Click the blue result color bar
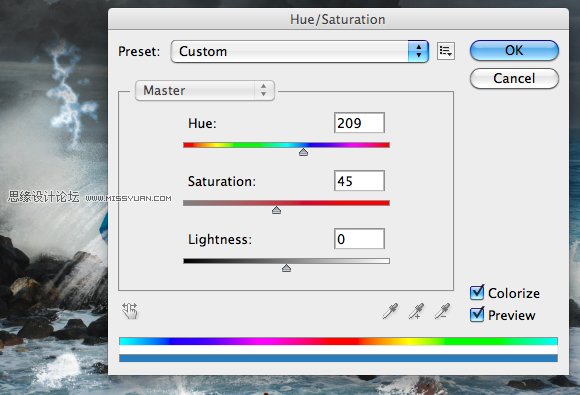The image size is (580, 395). tap(338, 358)
